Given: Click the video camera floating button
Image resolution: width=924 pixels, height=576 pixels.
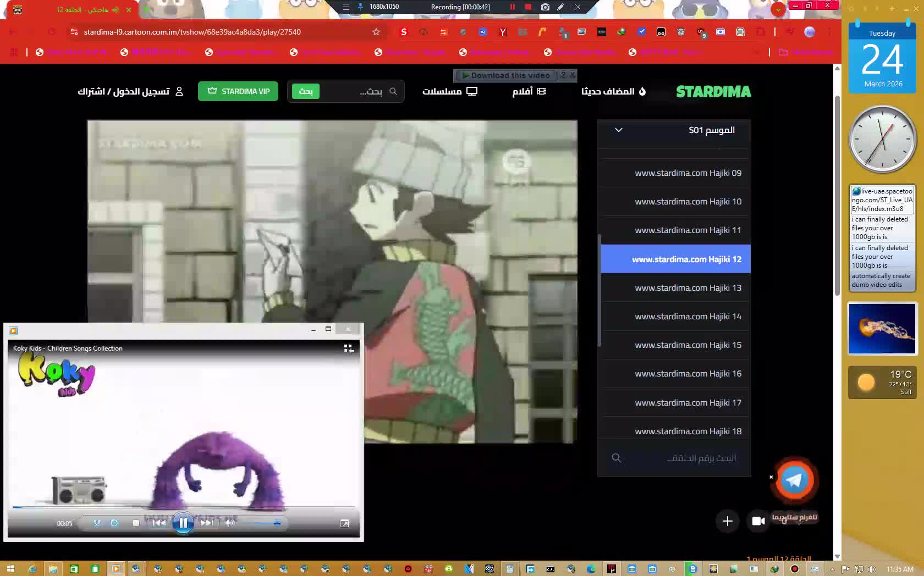Looking at the screenshot, I should (758, 521).
